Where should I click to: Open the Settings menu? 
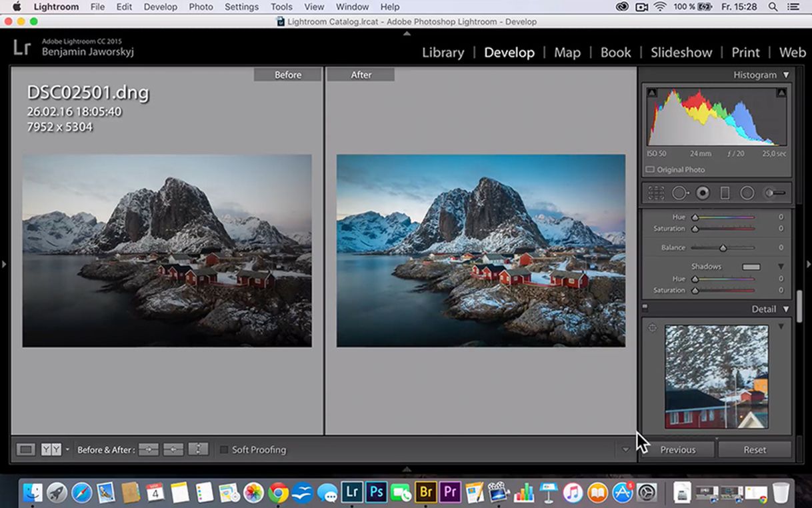(241, 7)
